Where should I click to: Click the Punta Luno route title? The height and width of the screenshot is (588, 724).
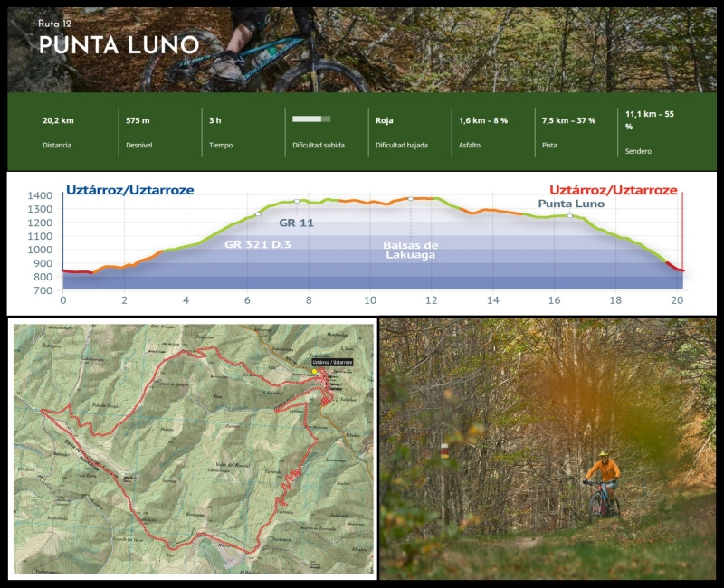point(119,44)
